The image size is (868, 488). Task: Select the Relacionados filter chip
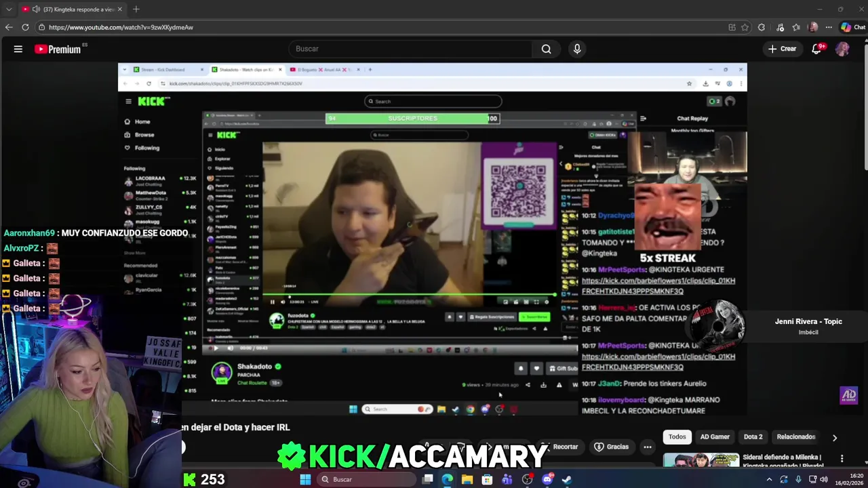tap(796, 436)
